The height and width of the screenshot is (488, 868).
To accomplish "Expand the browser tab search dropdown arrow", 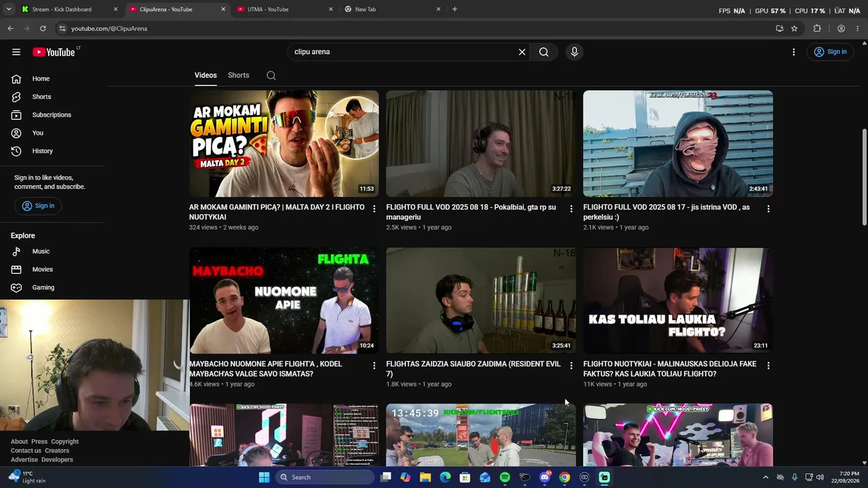I will click(9, 9).
